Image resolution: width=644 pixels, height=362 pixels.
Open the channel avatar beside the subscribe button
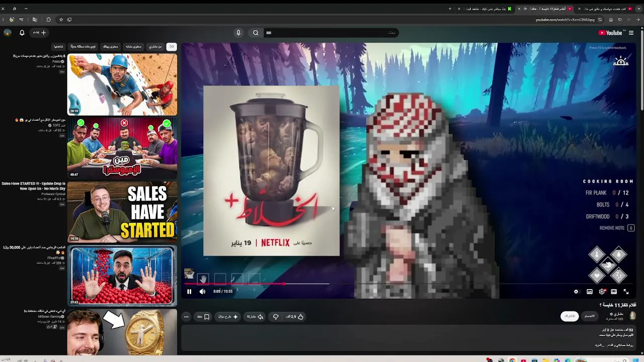[x=632, y=316]
